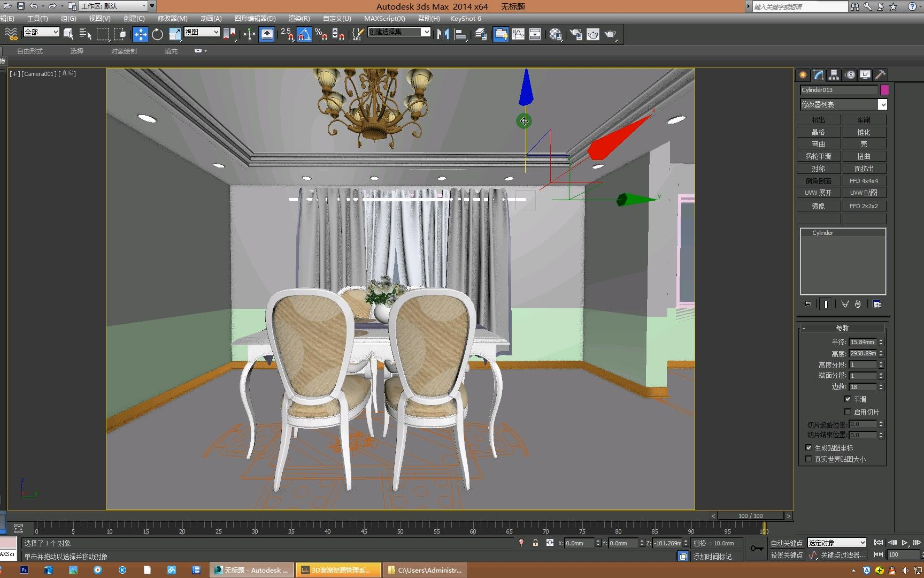
Task: Open the Layer Manager icon
Action: (480, 34)
